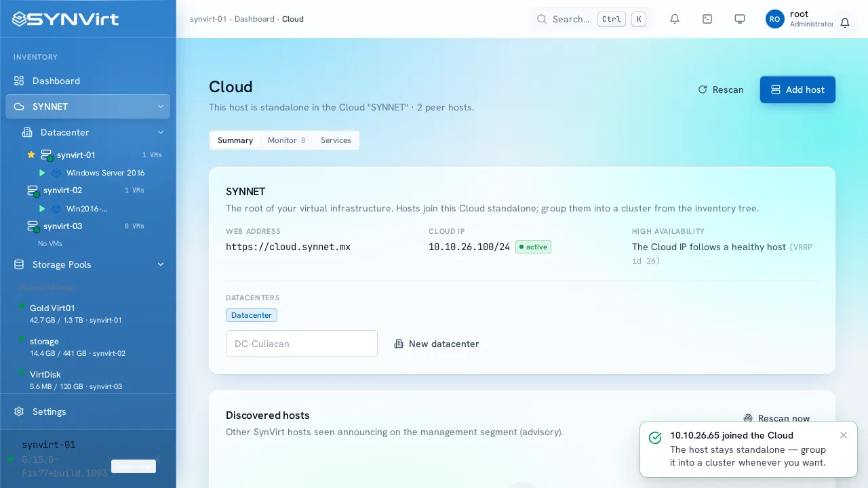Click the Discovered hosts heading
Image resolution: width=868 pixels, height=488 pixels.
(268, 415)
